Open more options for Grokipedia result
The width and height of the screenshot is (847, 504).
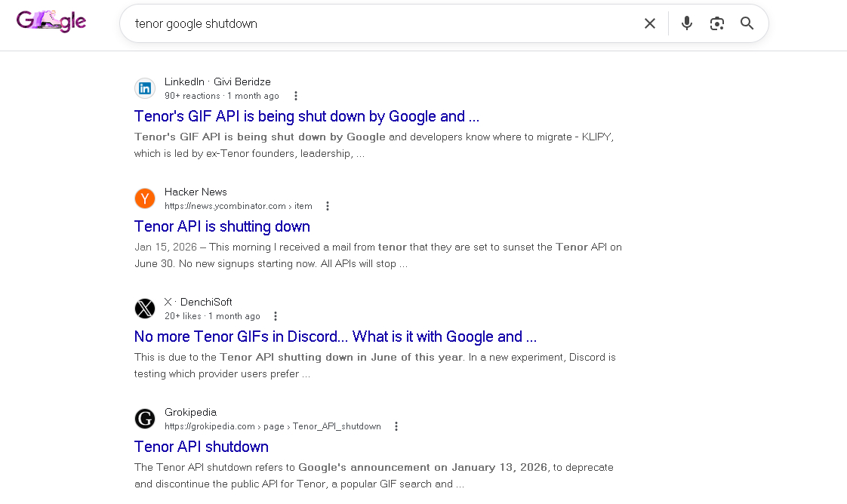point(396,426)
